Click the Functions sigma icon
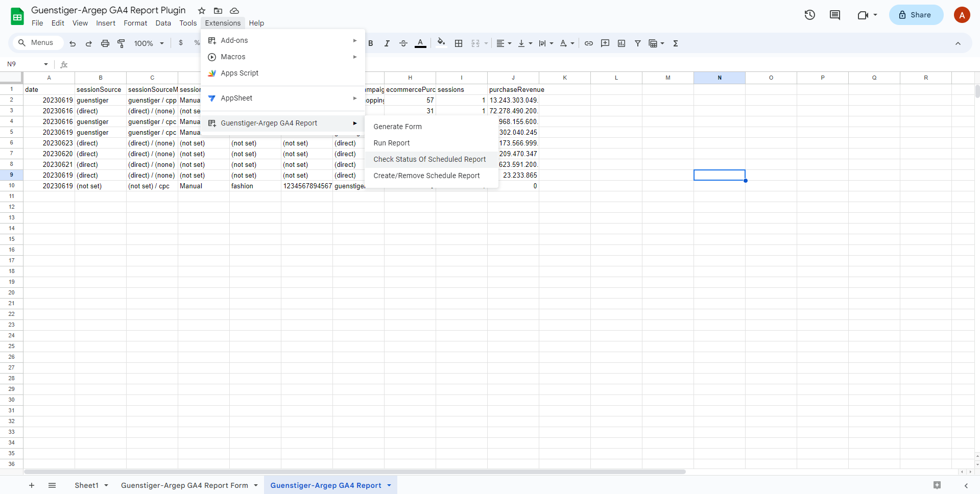This screenshot has width=980, height=494. (676, 43)
